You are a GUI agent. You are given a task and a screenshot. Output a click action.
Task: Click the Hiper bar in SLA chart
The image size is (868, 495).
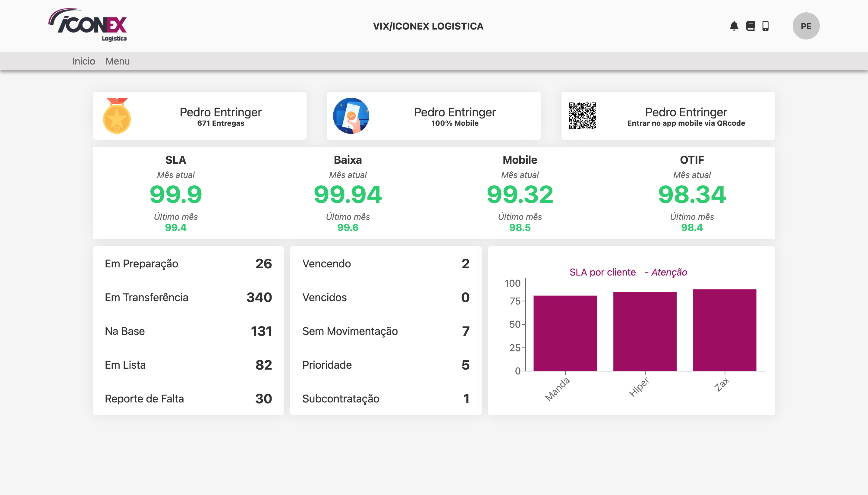pyautogui.click(x=645, y=332)
